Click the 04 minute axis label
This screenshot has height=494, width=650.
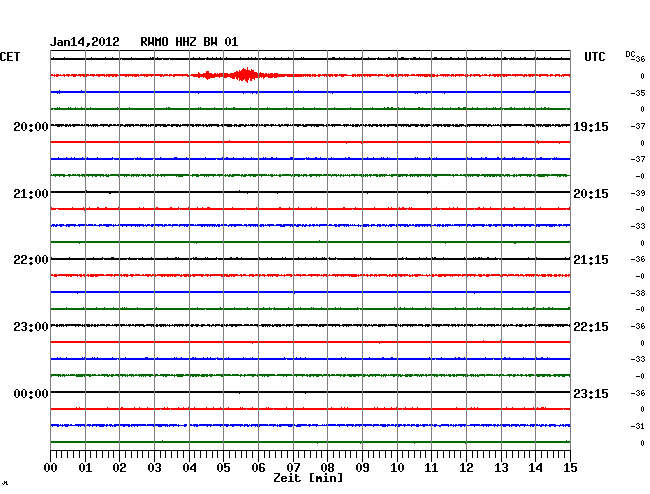[189, 467]
